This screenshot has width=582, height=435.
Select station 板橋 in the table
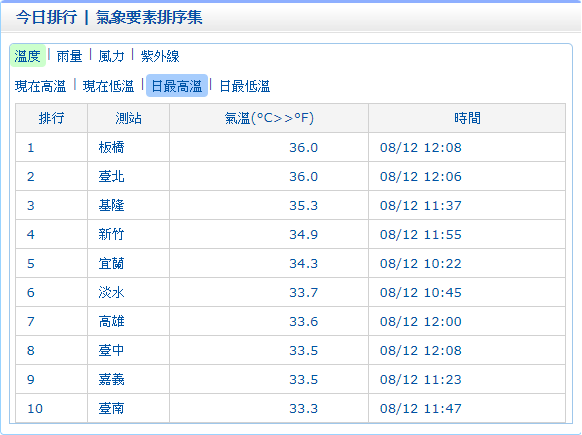click(x=111, y=147)
